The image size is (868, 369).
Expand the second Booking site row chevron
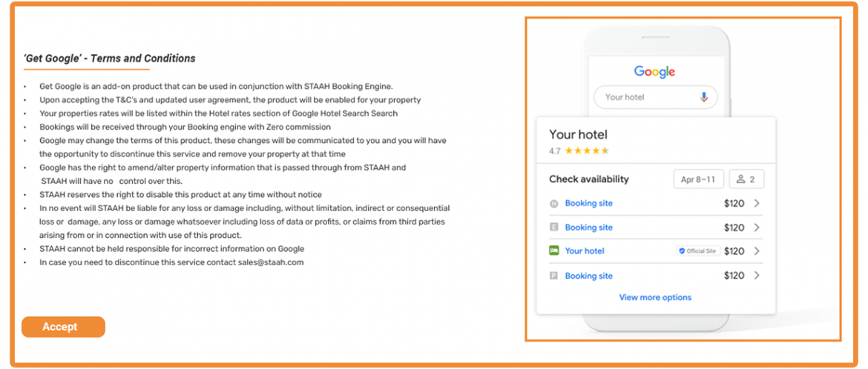point(757,227)
